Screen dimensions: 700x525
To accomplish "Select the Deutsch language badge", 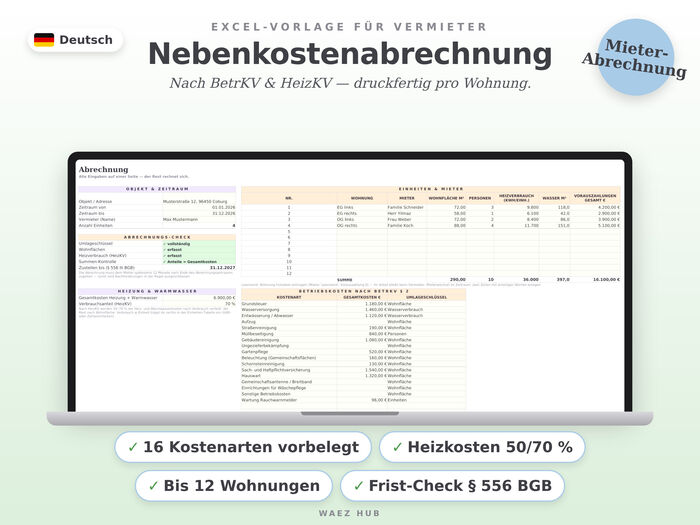I will 75,40.
